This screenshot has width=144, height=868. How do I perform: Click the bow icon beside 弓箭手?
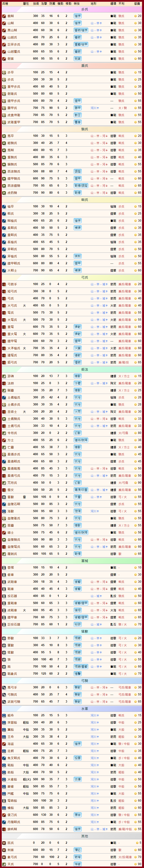[4, 284]
